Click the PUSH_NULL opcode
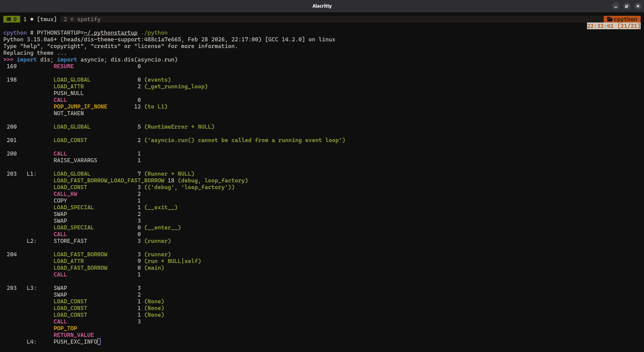Screen dimensions: 644x352 (x=69, y=93)
